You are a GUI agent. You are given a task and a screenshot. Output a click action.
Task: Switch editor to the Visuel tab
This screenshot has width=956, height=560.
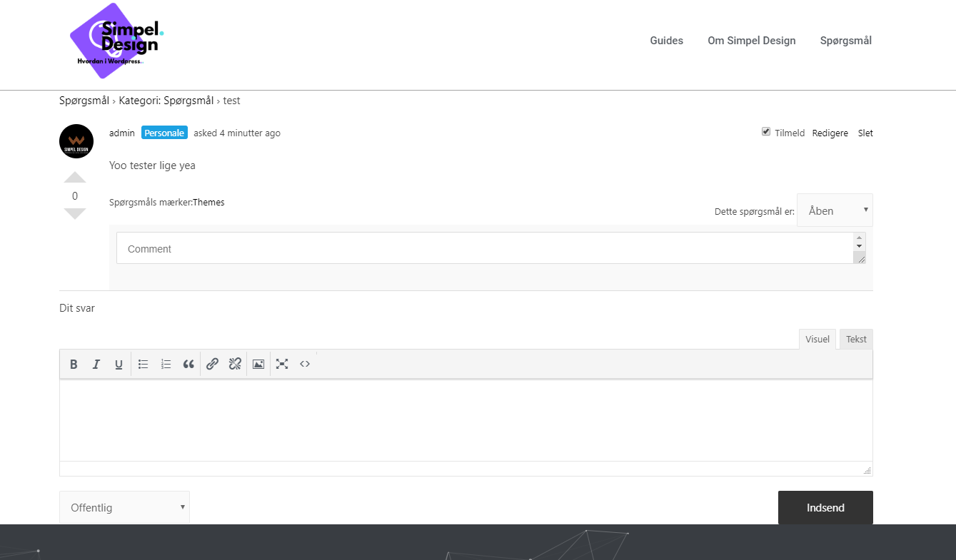817,340
